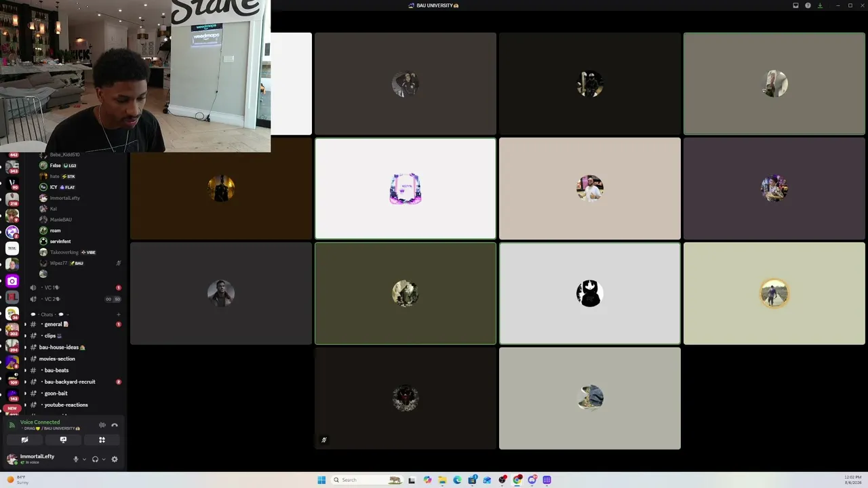Image resolution: width=868 pixels, height=488 pixels.
Task: Deafen audio with the headphones icon
Action: point(95,459)
